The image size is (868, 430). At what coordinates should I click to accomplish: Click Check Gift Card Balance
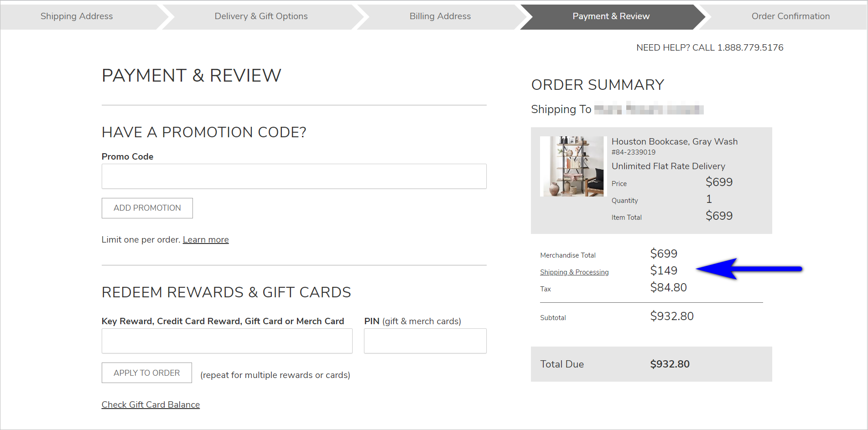(x=151, y=404)
